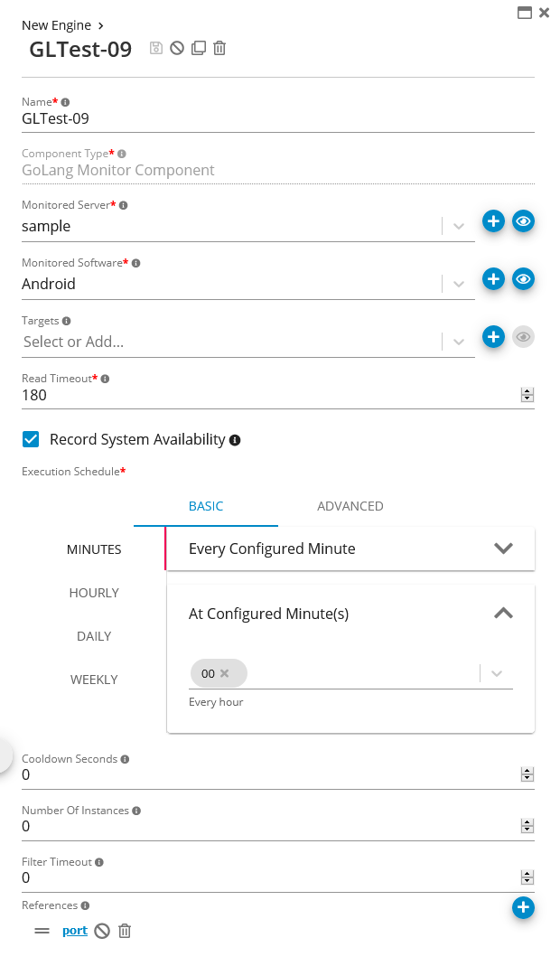
Task: Add a new Monitored Software entry
Action: (x=493, y=279)
